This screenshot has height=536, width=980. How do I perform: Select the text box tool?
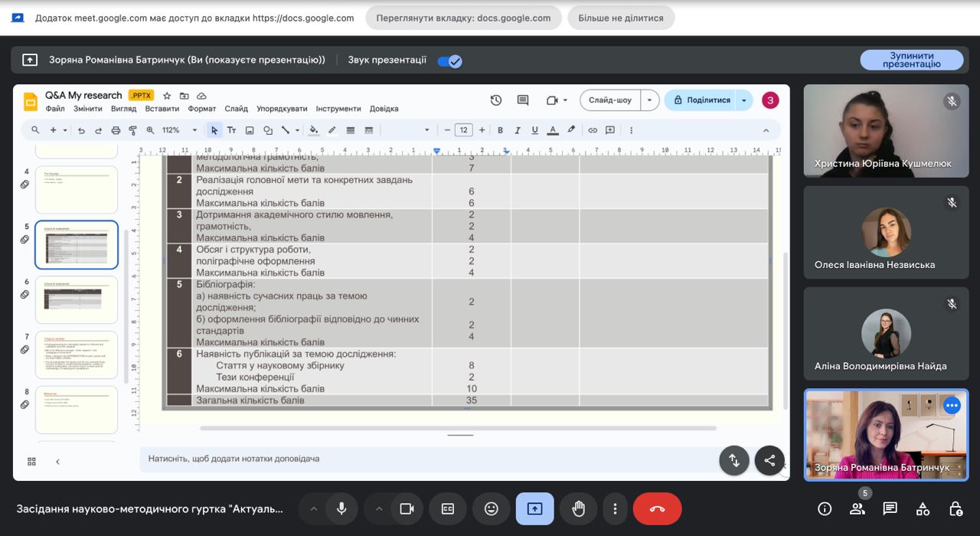click(231, 130)
